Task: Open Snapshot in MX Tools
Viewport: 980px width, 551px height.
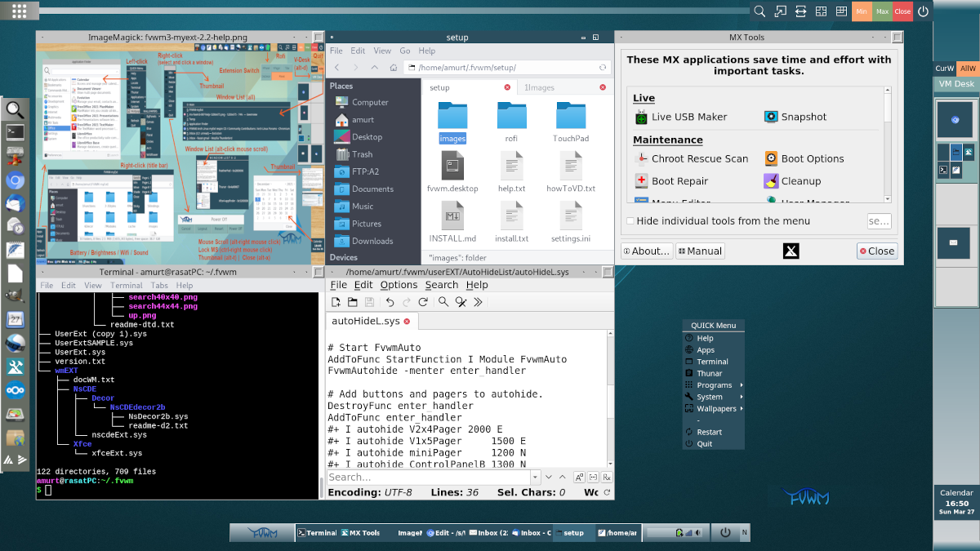Action: click(x=795, y=117)
